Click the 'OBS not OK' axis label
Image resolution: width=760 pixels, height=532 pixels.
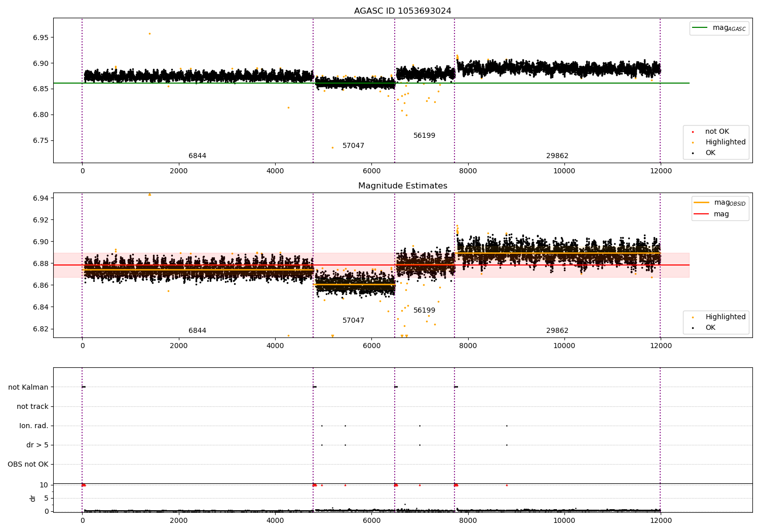[x=28, y=464]
